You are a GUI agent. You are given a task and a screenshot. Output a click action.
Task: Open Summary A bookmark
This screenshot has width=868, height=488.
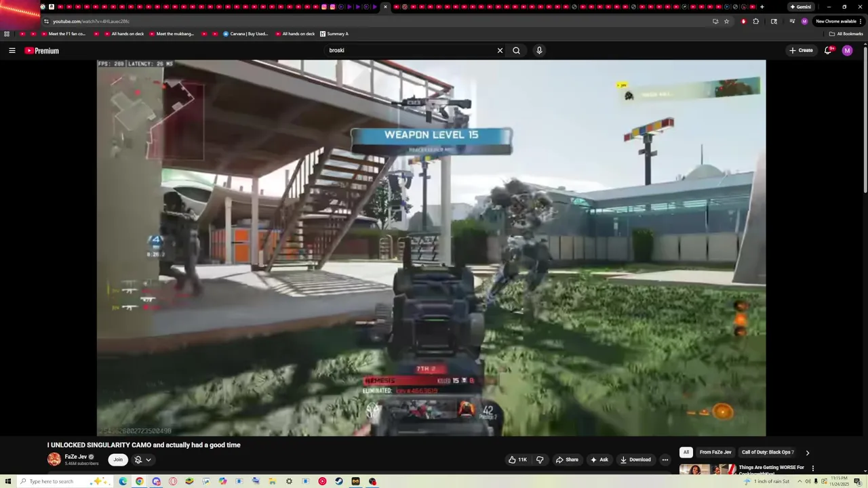334,34
